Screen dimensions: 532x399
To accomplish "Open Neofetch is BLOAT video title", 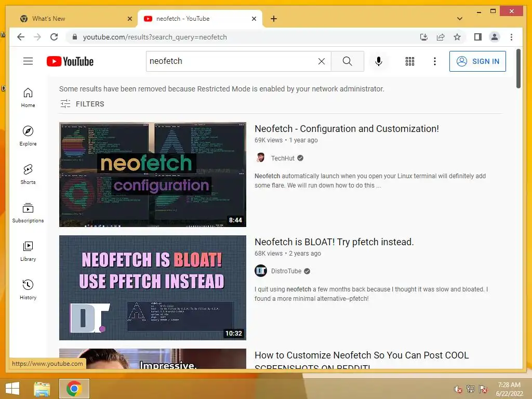I will point(334,242).
